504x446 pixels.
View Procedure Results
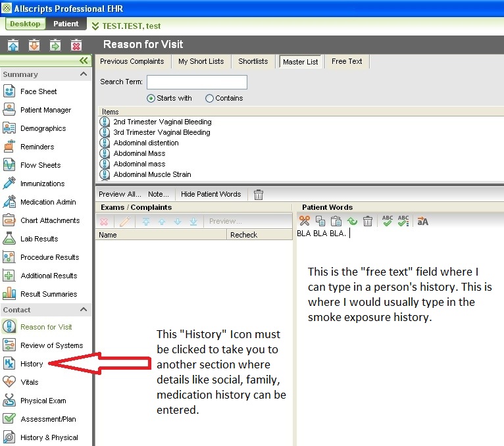(49, 257)
